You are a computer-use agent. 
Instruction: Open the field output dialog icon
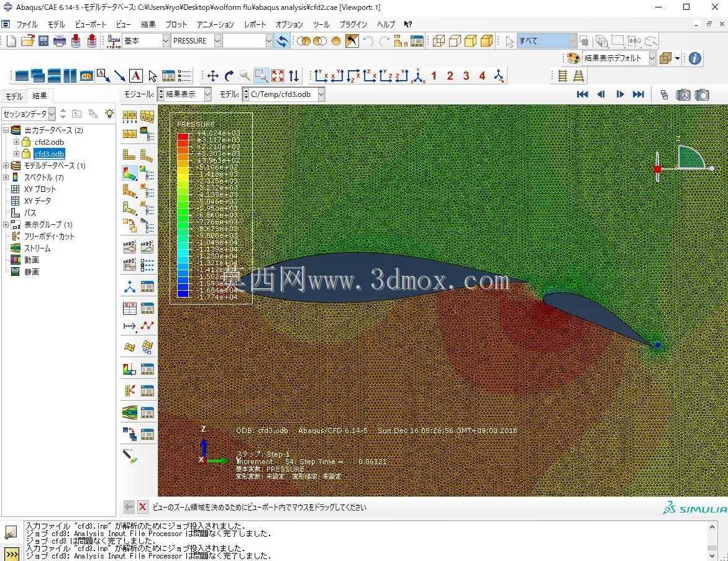pyautogui.click(x=113, y=41)
